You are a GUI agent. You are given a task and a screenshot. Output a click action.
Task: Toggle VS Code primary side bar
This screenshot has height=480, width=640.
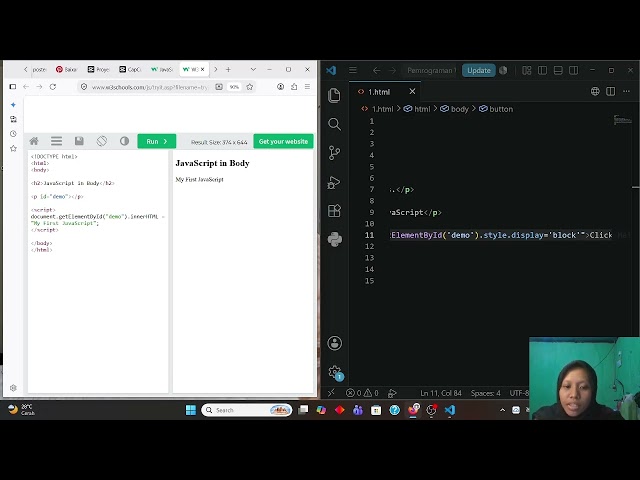point(542,71)
